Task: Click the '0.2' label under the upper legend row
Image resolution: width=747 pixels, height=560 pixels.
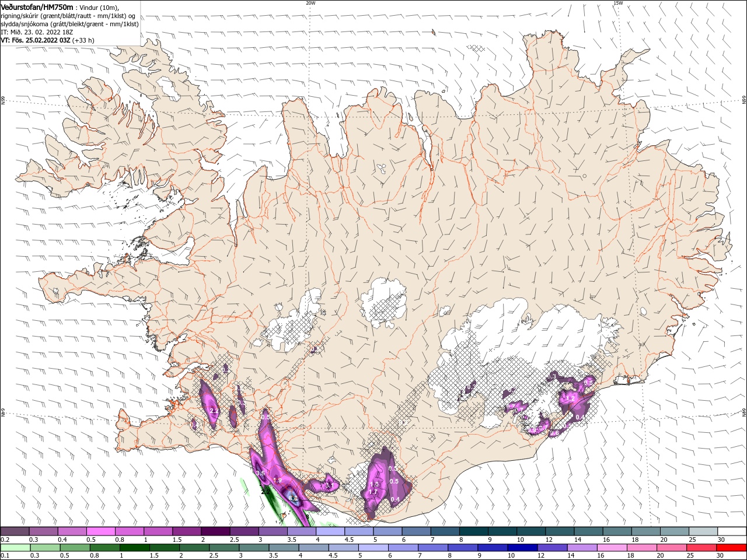Action: tap(4, 540)
